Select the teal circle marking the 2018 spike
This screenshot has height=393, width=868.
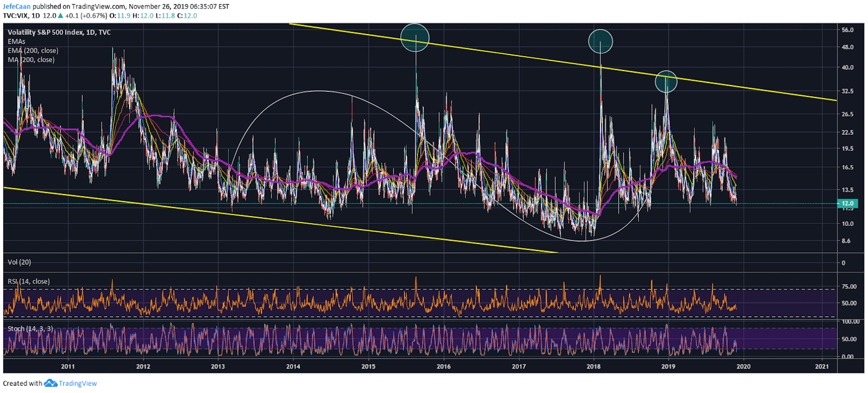click(600, 41)
